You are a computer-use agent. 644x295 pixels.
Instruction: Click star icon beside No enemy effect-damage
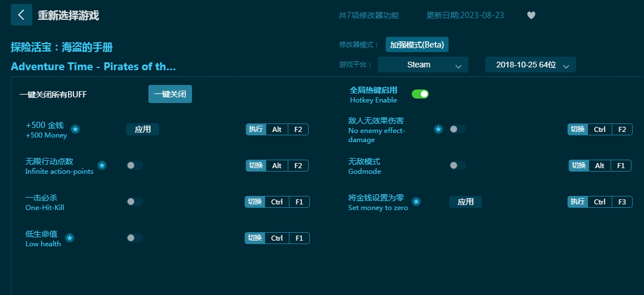[x=438, y=129]
